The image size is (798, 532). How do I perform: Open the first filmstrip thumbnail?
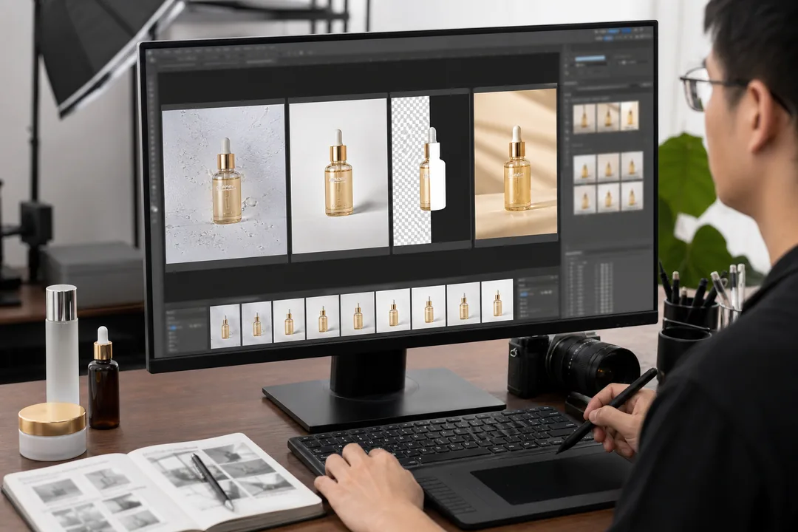click(225, 327)
